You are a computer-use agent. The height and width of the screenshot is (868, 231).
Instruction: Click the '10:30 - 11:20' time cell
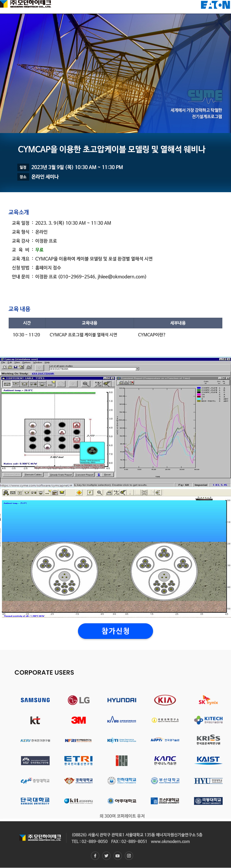pyautogui.click(x=26, y=335)
